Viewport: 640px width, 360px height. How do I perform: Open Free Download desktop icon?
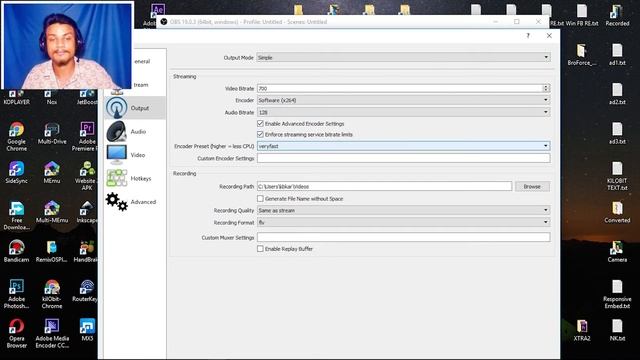pyautogui.click(x=16, y=216)
